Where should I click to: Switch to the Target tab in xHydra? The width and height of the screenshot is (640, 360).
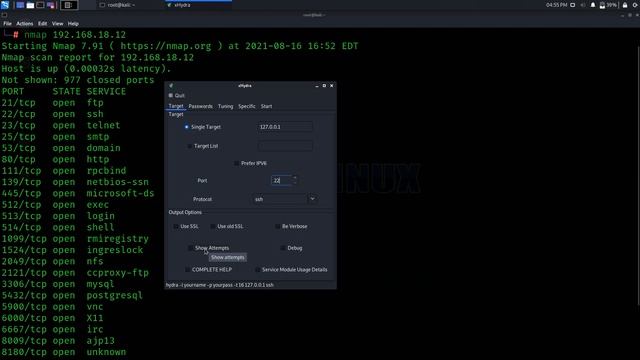point(176,106)
